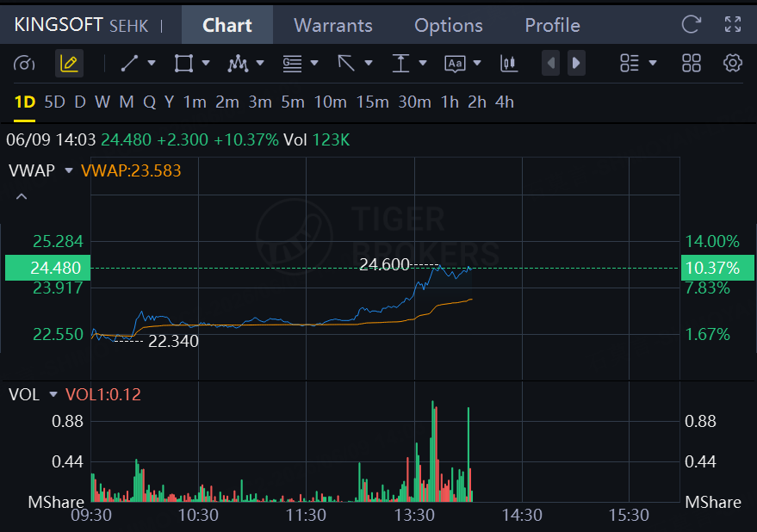Select the 15m interval
Screen dimensions: 757x532
372,102
